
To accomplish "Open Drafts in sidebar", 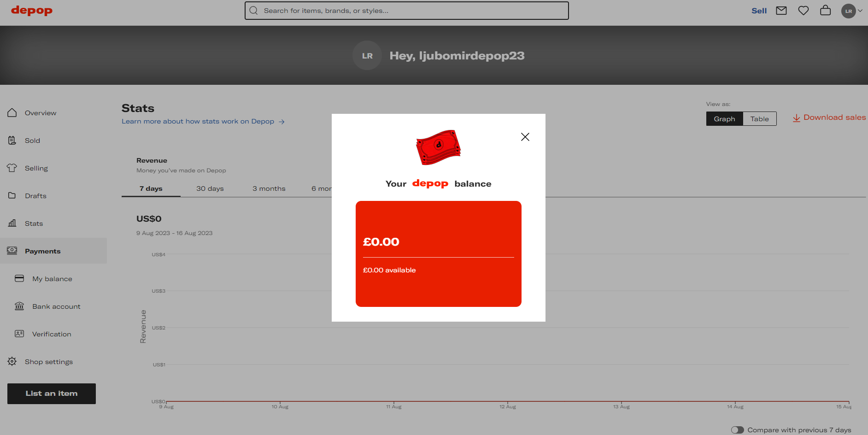I will coord(35,196).
